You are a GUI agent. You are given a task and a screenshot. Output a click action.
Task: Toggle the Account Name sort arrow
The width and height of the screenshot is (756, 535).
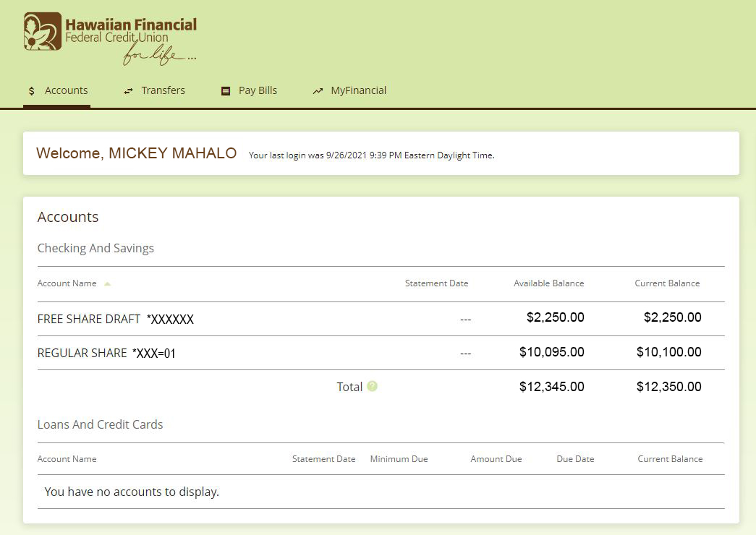coord(107,283)
